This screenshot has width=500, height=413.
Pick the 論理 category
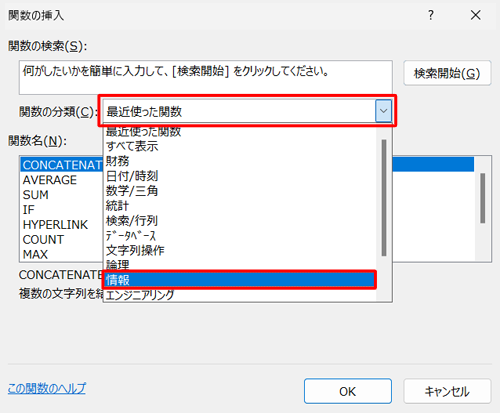tap(239, 265)
